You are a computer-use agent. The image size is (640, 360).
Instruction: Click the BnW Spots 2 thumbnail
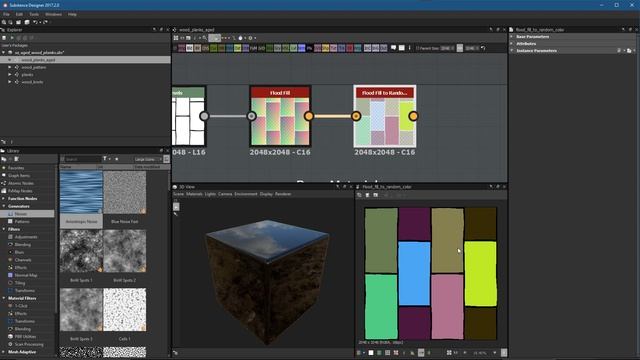124,251
